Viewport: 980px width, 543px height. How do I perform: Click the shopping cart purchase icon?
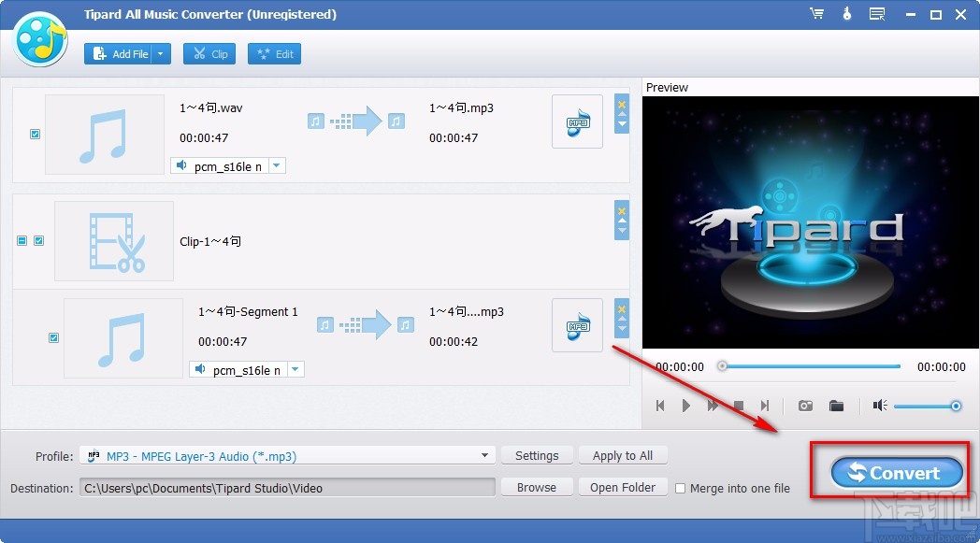[x=816, y=13]
